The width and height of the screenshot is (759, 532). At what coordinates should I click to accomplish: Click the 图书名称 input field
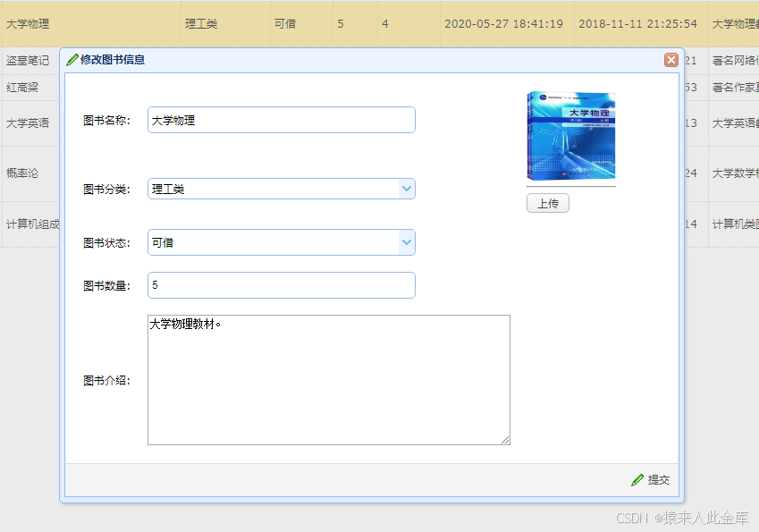click(282, 120)
